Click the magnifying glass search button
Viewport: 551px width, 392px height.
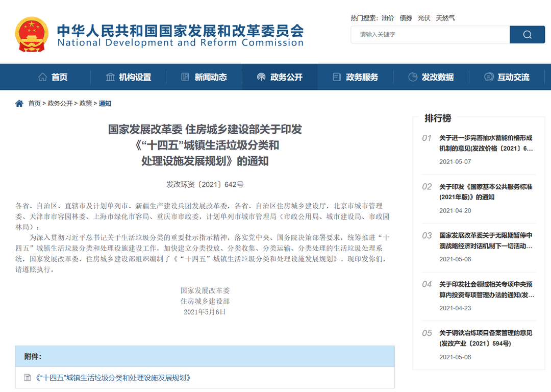[527, 35]
